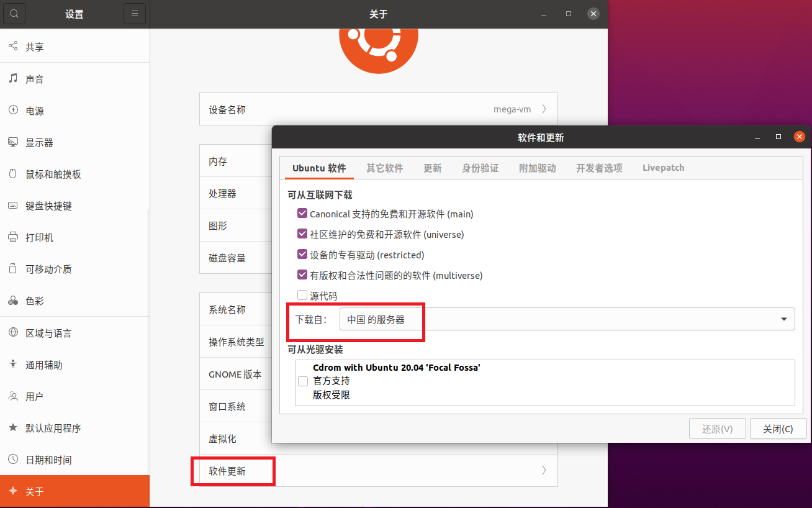Toggle the Canonical main software checkbox
Image resolution: width=812 pixels, height=508 pixels.
click(x=302, y=214)
